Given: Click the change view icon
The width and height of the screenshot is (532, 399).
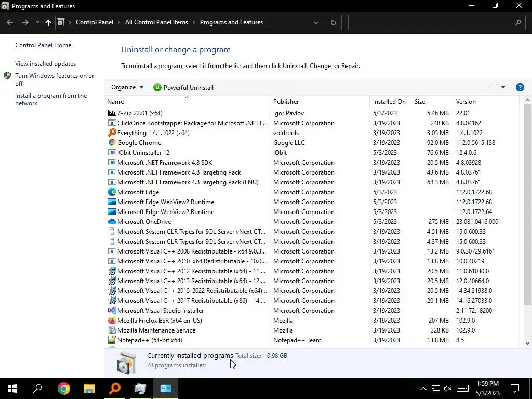Looking at the screenshot, I should tap(491, 87).
